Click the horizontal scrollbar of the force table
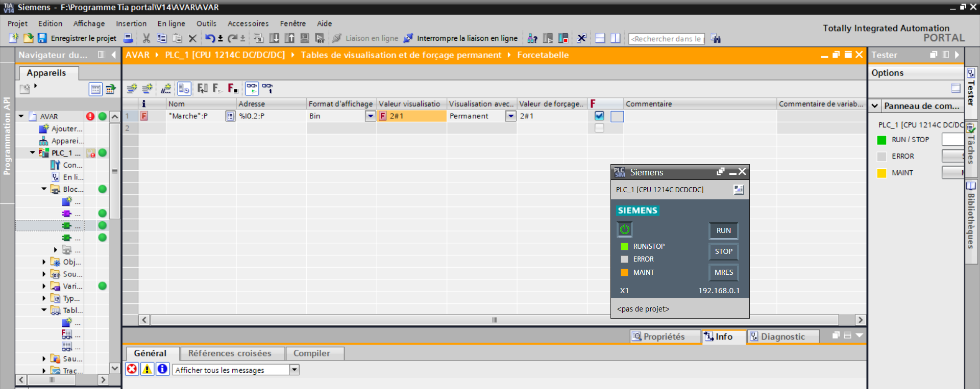 pyautogui.click(x=494, y=320)
